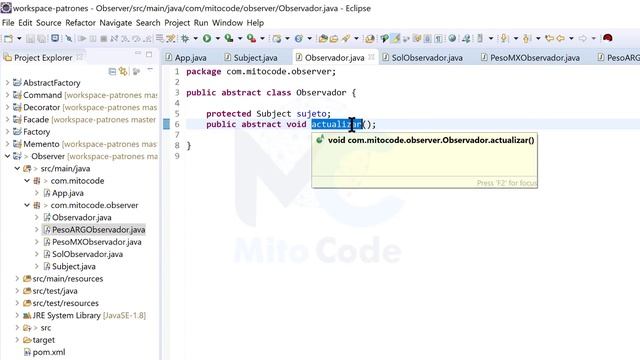The height and width of the screenshot is (360, 640).
Task: Click the Run External Tools icon
Action: (x=251, y=38)
